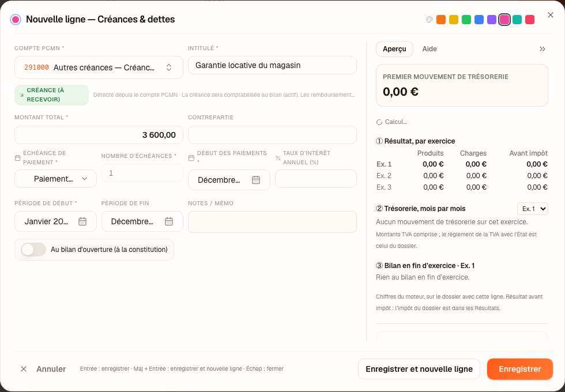Open calendar for Début des paiements

point(256,180)
